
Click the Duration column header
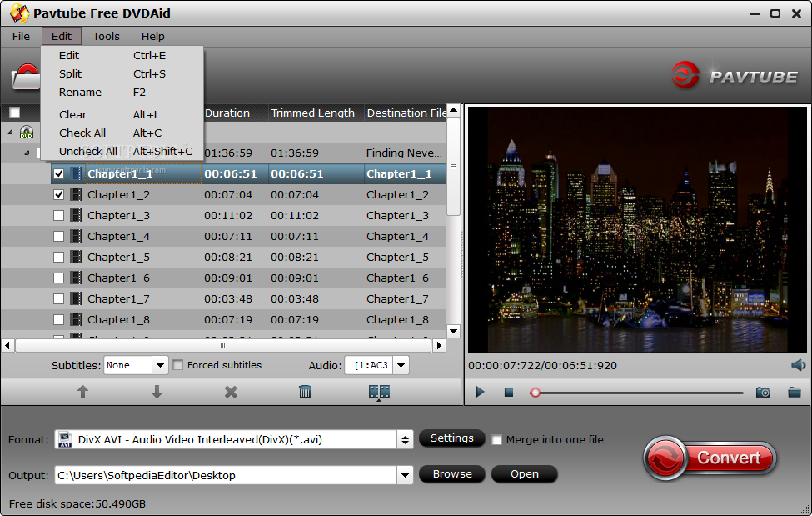coord(235,113)
